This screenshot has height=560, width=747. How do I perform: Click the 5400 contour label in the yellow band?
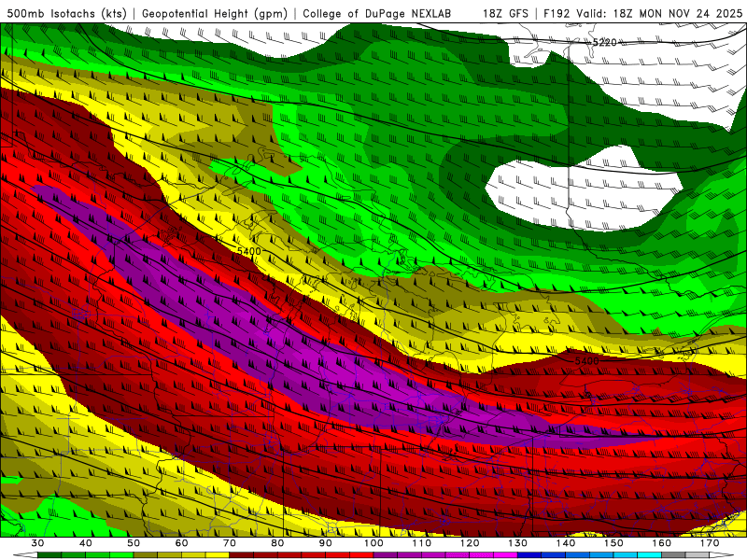pyautogui.click(x=249, y=251)
